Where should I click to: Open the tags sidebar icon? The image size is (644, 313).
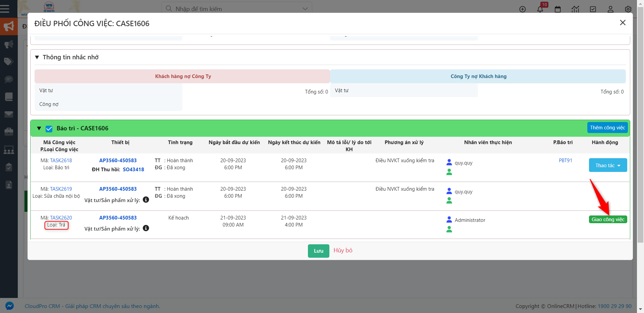point(9,61)
